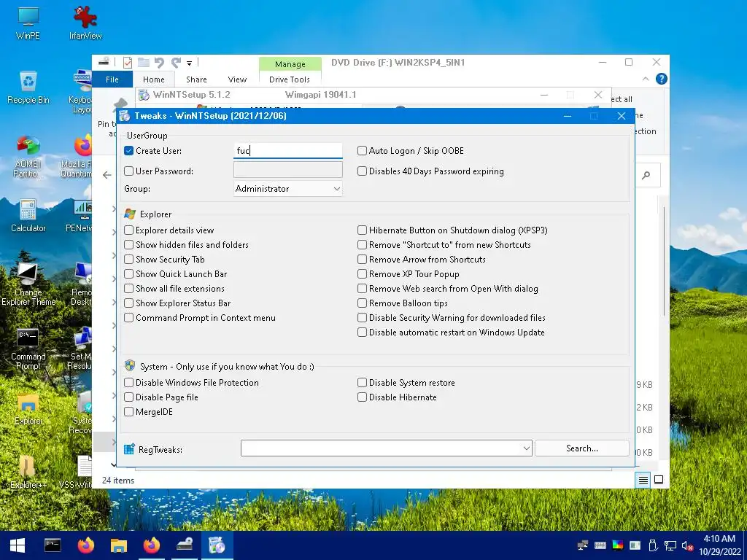Enable Show hidden files and folders
The height and width of the screenshot is (560, 747).
point(128,245)
